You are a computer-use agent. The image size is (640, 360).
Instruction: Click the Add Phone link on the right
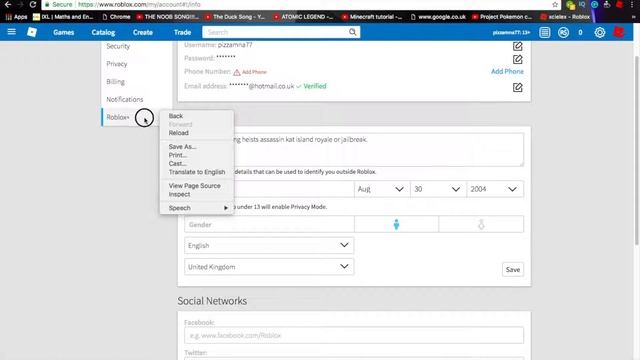click(x=507, y=71)
